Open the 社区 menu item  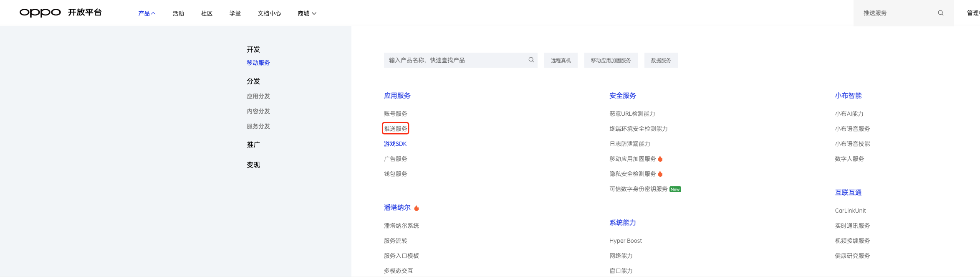207,13
